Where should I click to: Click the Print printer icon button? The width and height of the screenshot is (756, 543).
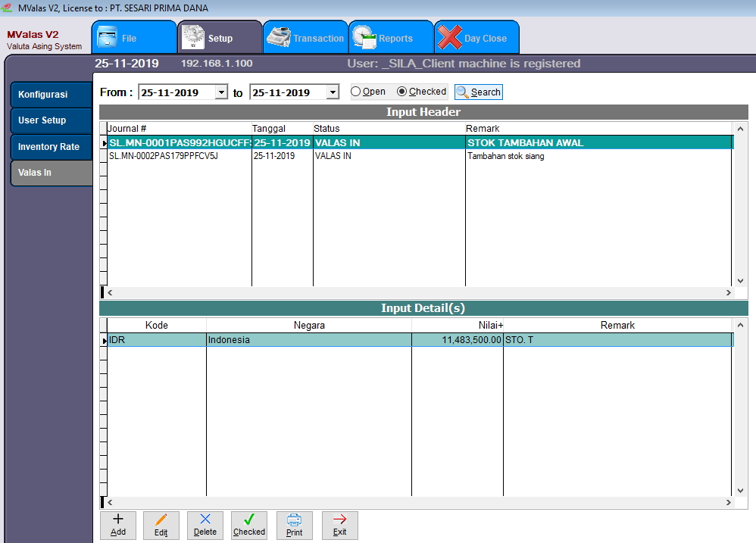294,525
